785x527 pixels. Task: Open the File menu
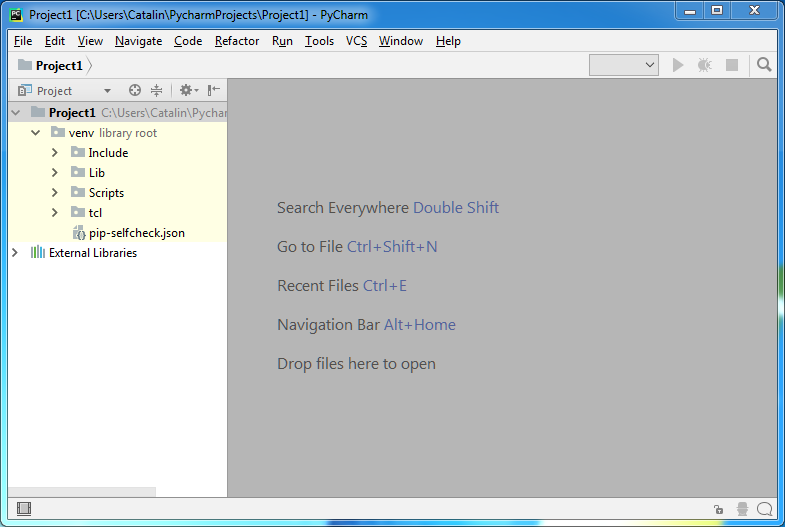23,41
